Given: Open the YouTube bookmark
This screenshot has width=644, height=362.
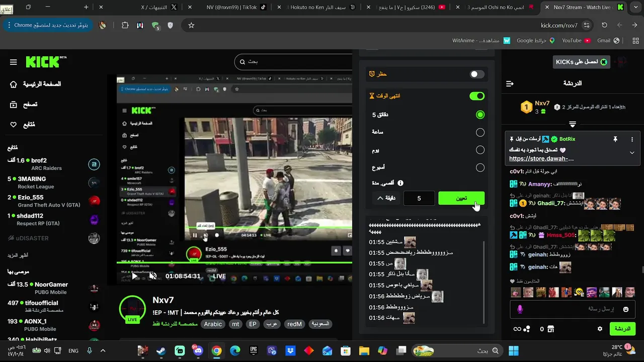Looking at the screenshot, I should click(576, 40).
